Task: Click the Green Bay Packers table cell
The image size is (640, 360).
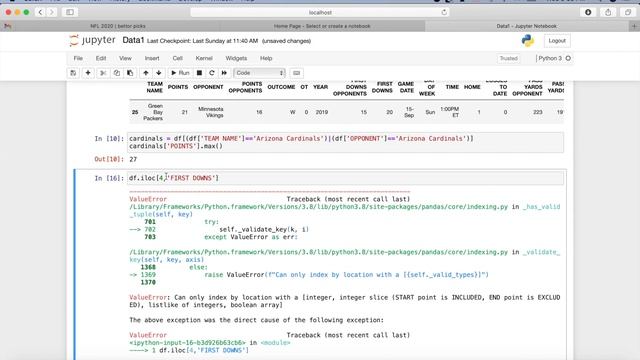Action: tap(153, 112)
